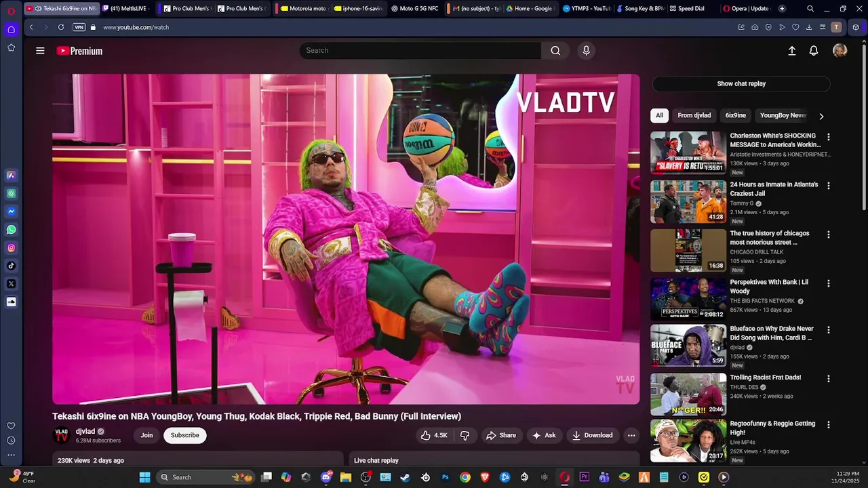Open Messenger in the Opera sidebar
The height and width of the screenshot is (488, 868).
[11, 211]
